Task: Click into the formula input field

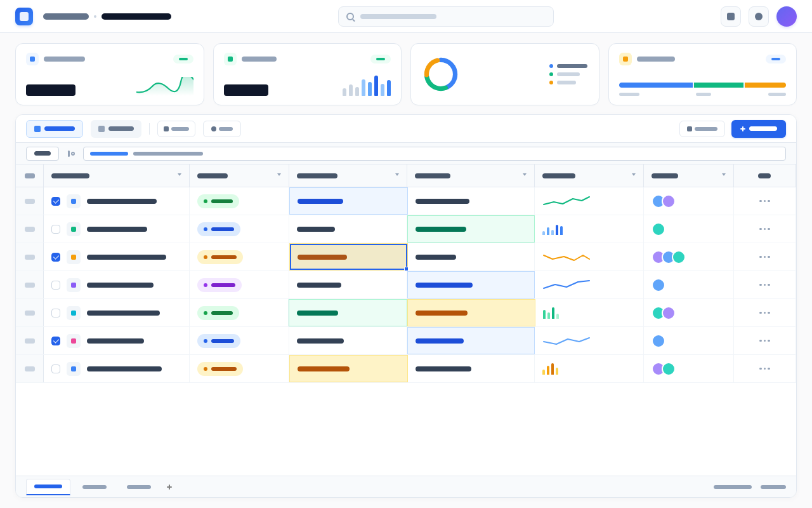Action: pyautogui.click(x=435, y=154)
